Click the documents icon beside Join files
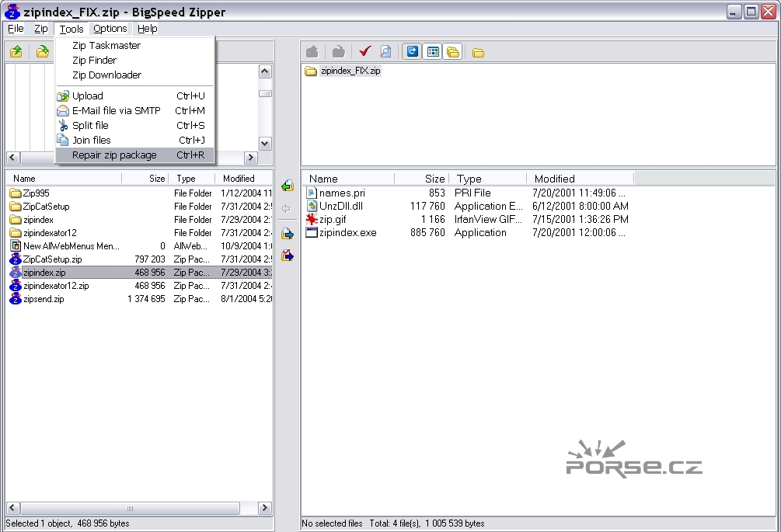This screenshot has width=781, height=532. (63, 141)
